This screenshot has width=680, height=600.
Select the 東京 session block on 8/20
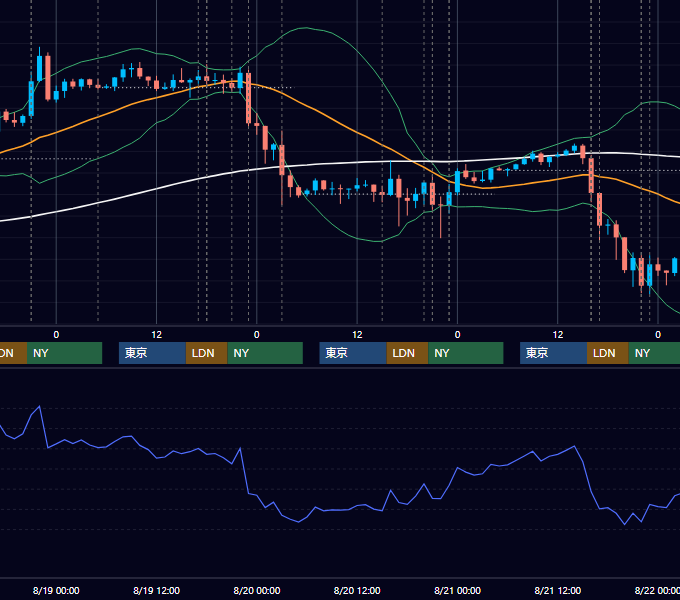coord(353,353)
